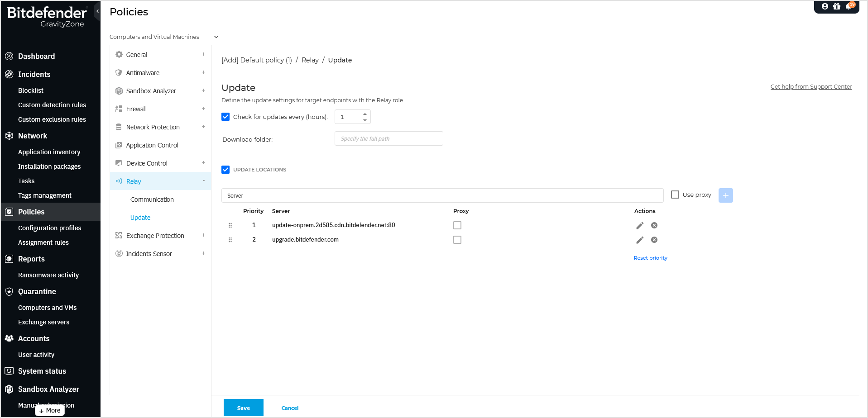Open the notifications bell icon

(x=849, y=6)
